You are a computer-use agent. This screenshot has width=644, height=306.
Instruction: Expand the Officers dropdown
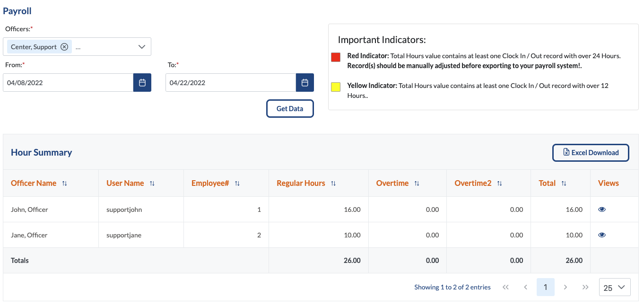141,47
